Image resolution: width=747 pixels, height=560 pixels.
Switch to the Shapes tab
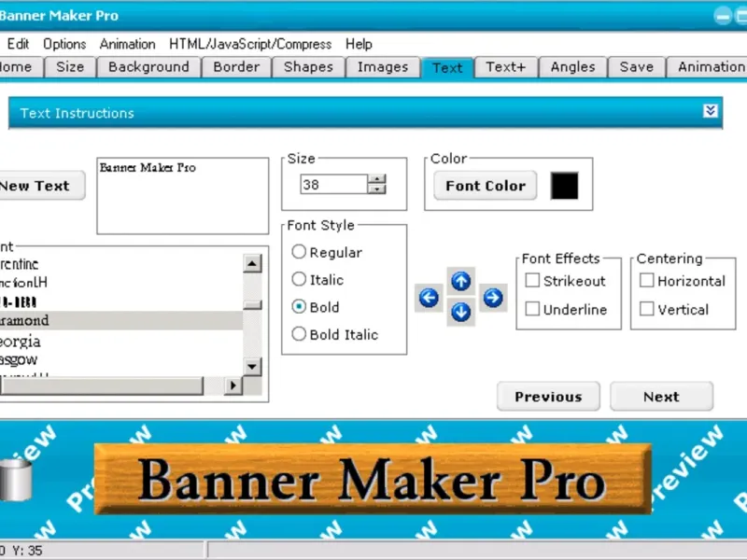coord(308,67)
